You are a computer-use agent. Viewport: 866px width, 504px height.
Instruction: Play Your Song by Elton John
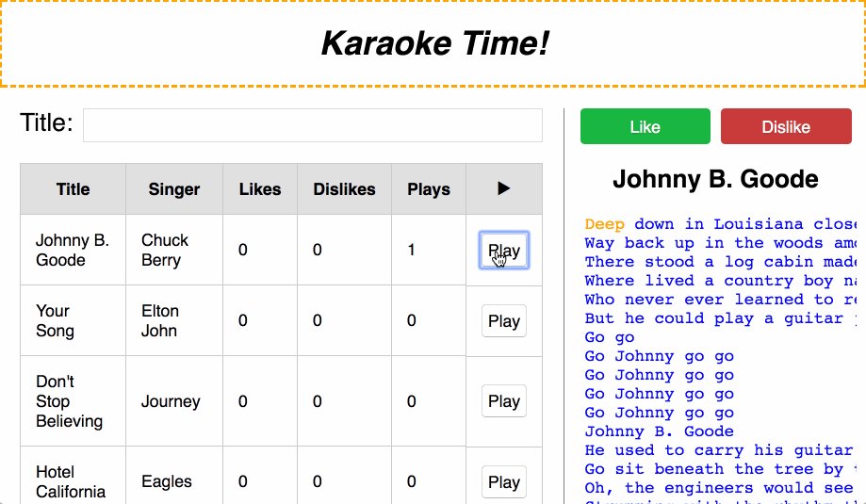[x=504, y=320]
